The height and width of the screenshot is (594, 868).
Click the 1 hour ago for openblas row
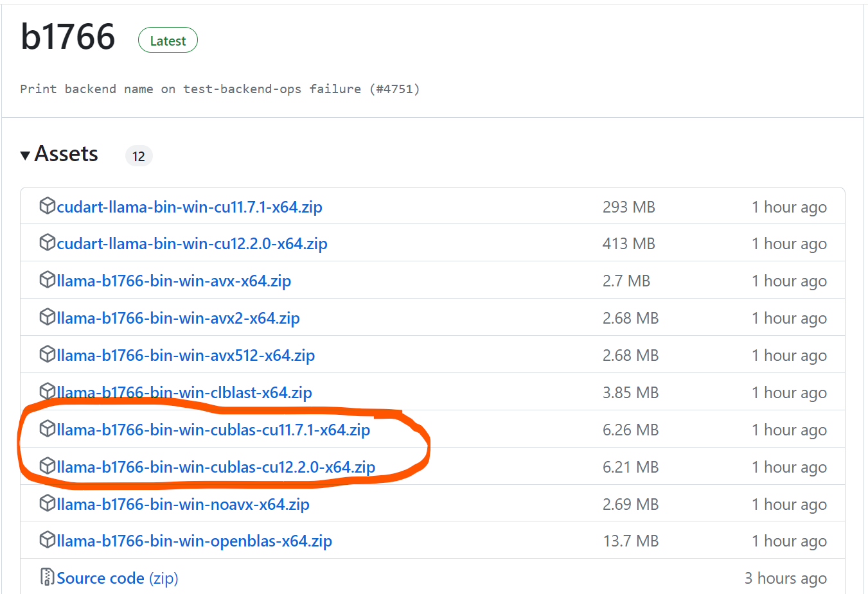[x=790, y=541]
